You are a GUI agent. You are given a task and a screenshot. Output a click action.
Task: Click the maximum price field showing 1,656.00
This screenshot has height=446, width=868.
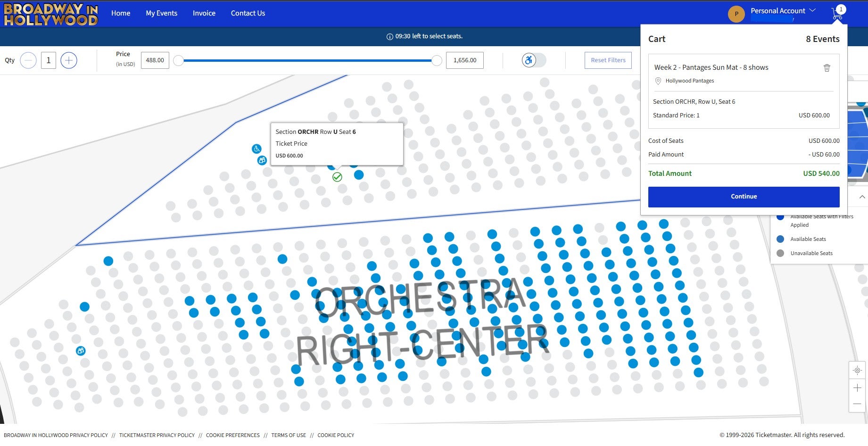point(465,60)
